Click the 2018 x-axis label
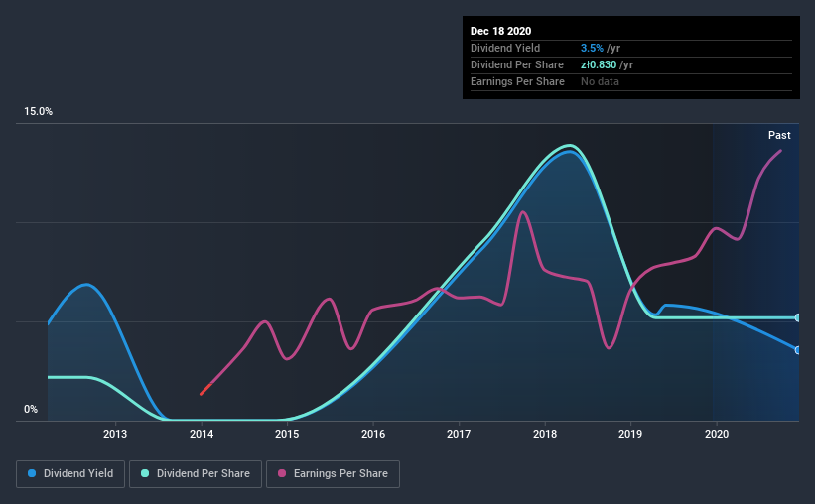 pyautogui.click(x=545, y=434)
